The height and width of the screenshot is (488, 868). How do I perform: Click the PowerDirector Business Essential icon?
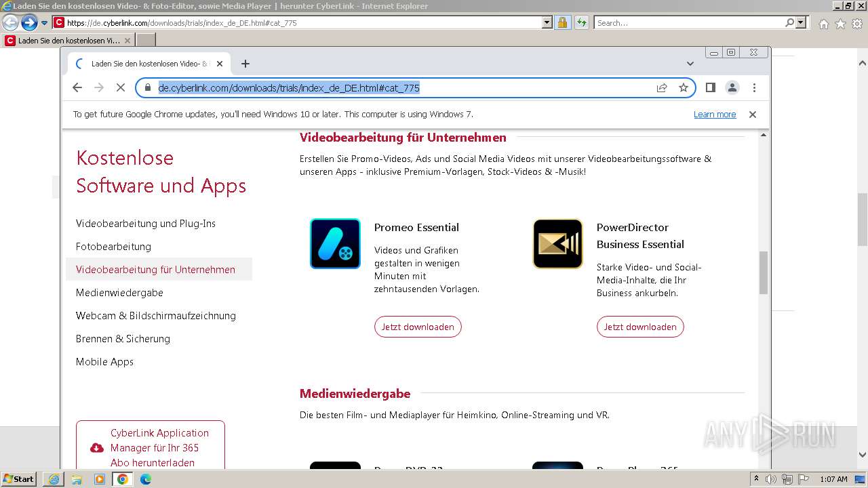coord(557,244)
